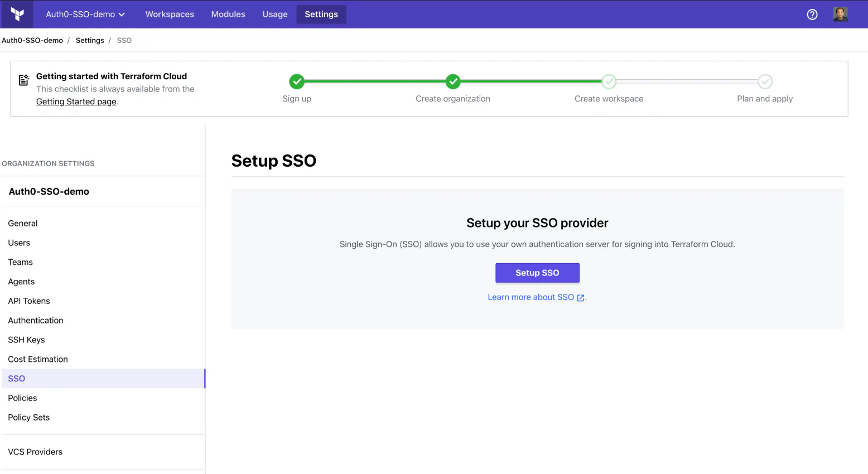Click the SSO breadcrumb text

click(x=124, y=40)
